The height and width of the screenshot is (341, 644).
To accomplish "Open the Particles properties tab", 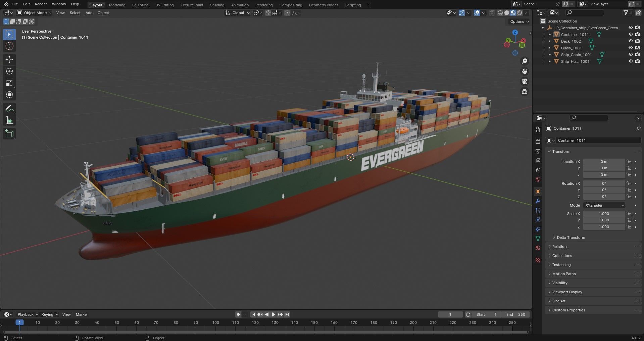I will coord(538,210).
